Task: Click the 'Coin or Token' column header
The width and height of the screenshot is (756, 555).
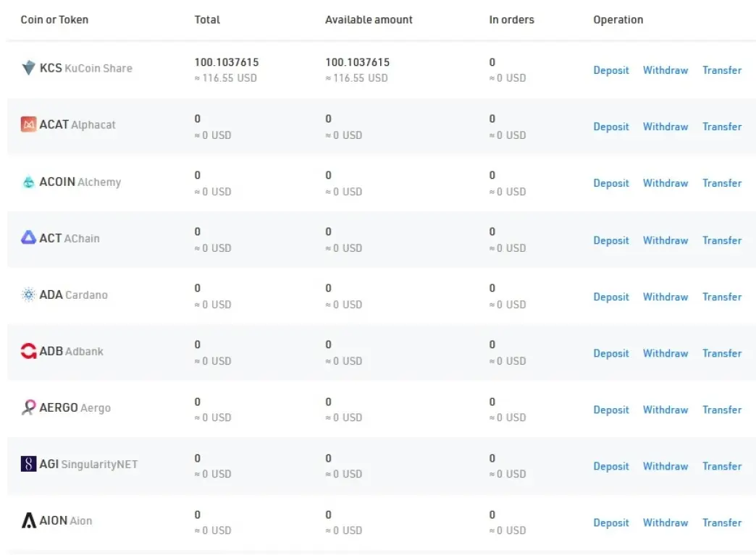Action: (54, 20)
